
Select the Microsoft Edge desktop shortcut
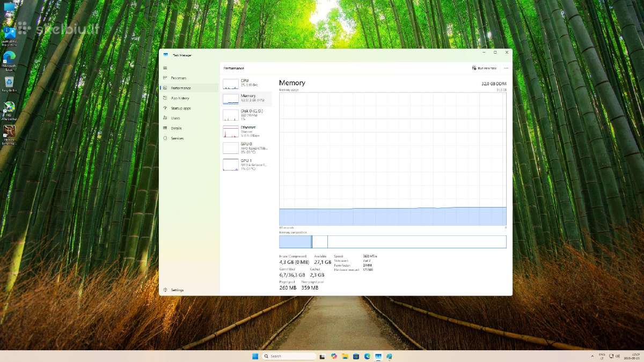tap(9, 61)
